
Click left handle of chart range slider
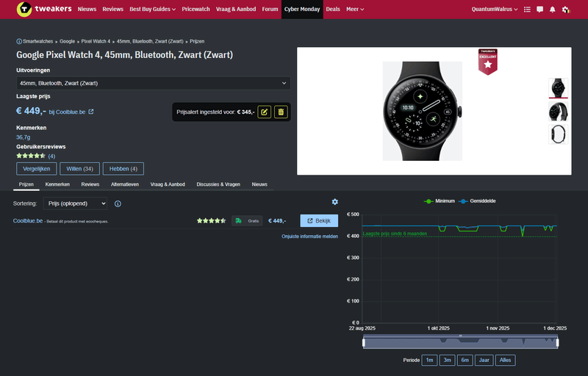point(364,343)
